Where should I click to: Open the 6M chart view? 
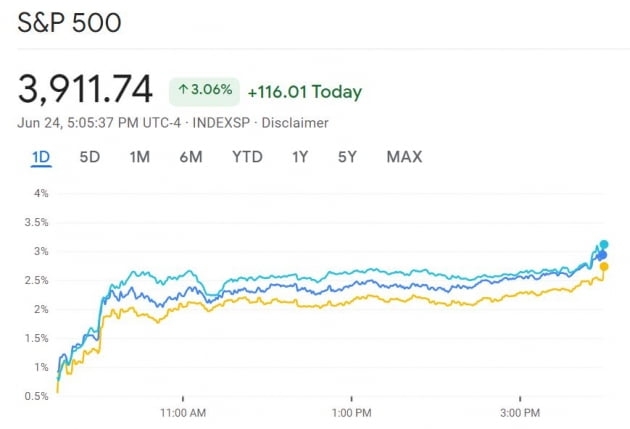pyautogui.click(x=191, y=157)
